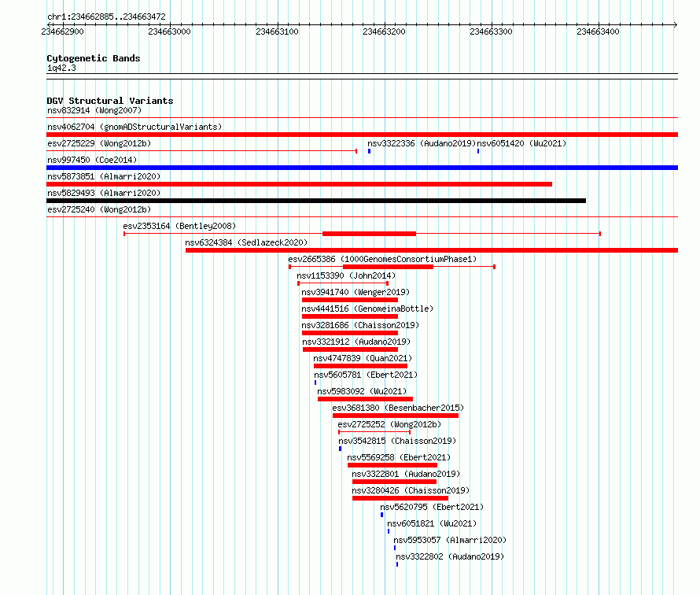Click nsv1153390 (John2014) label
This screenshot has height=595, width=700.
pyautogui.click(x=346, y=275)
